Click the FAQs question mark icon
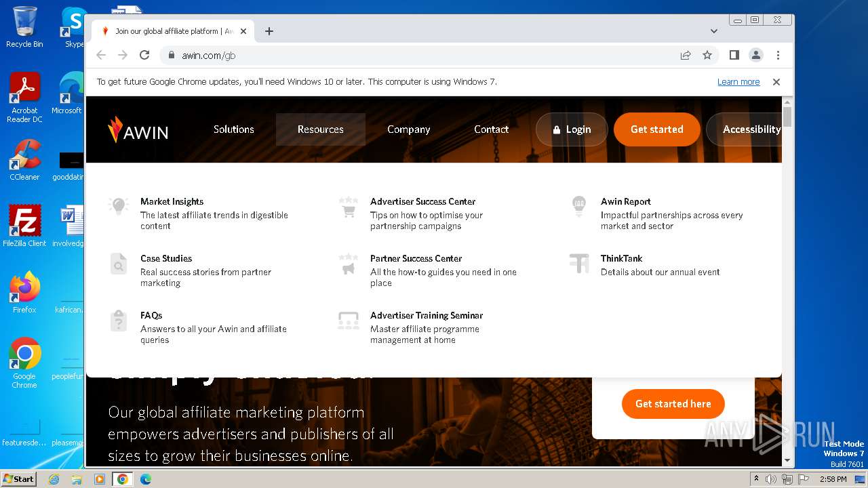The image size is (868, 488). click(119, 321)
